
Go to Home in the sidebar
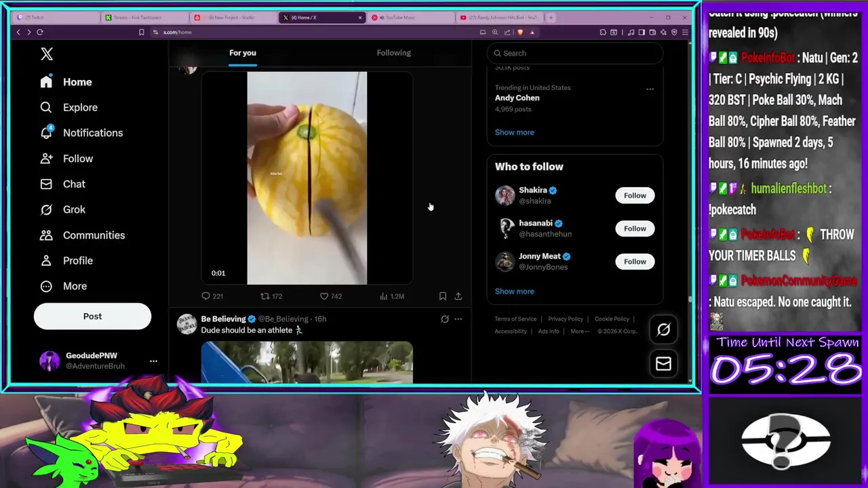[66, 82]
